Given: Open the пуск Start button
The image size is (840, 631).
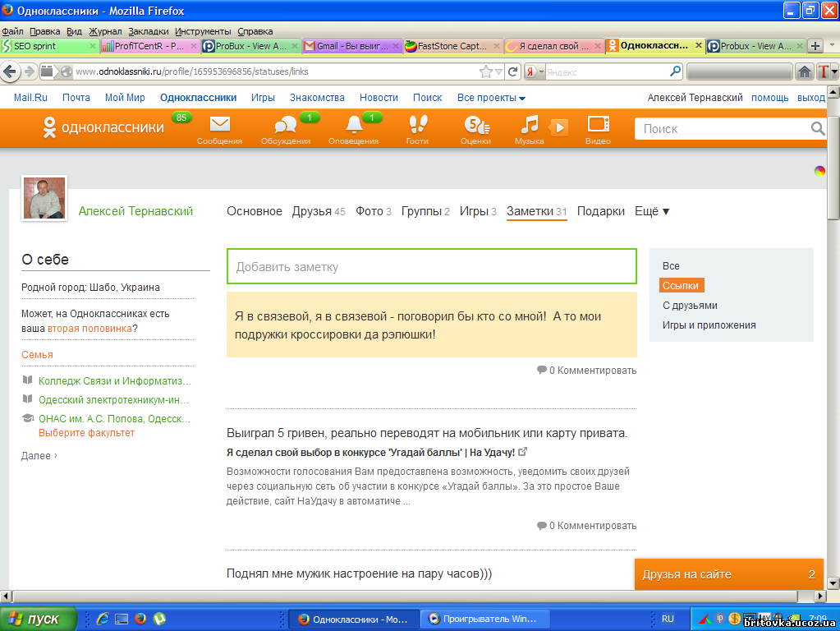Looking at the screenshot, I should (x=38, y=619).
